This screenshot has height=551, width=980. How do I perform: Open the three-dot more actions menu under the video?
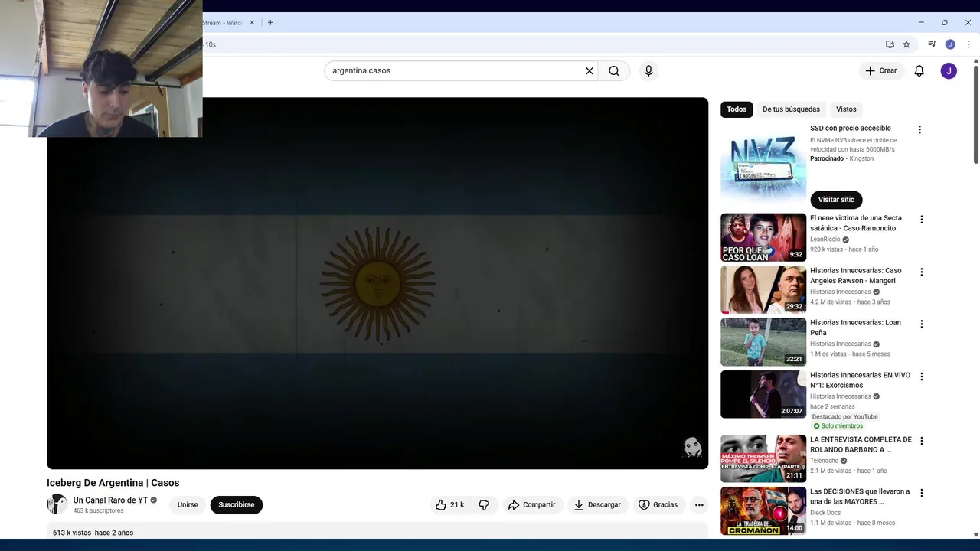(699, 504)
